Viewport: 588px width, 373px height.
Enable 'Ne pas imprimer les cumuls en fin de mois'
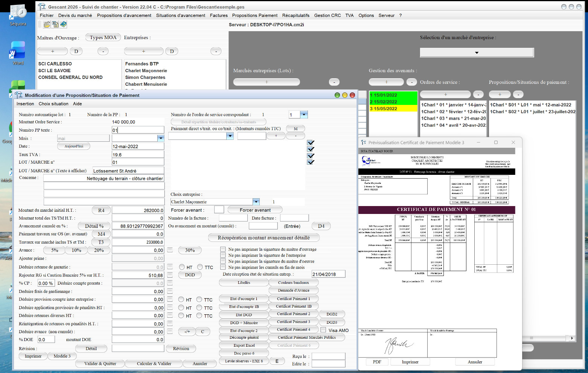223,267
